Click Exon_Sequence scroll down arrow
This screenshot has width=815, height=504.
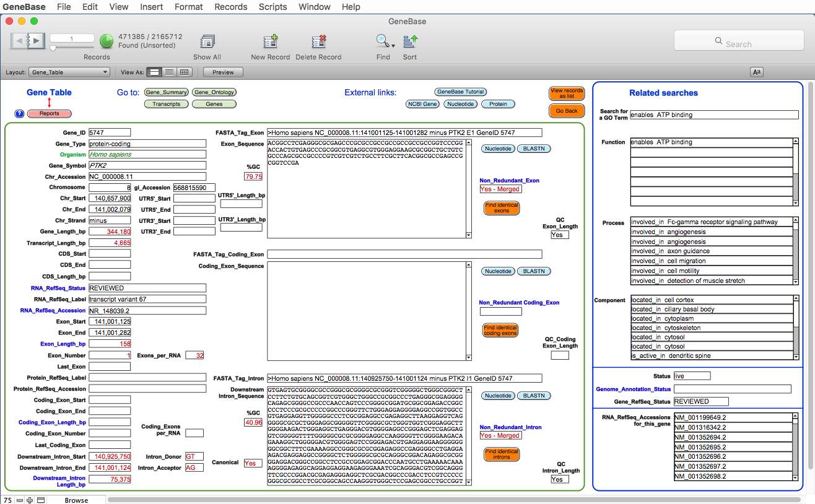(469, 234)
